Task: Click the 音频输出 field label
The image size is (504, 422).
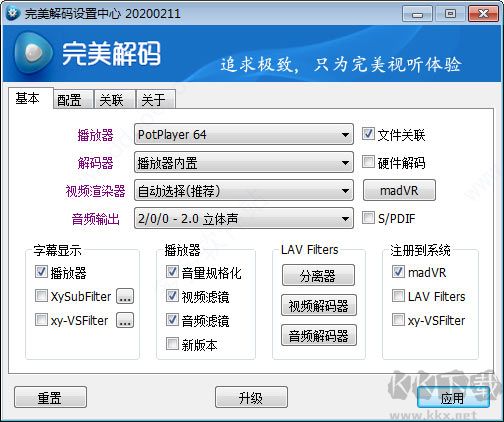Action: (x=96, y=219)
